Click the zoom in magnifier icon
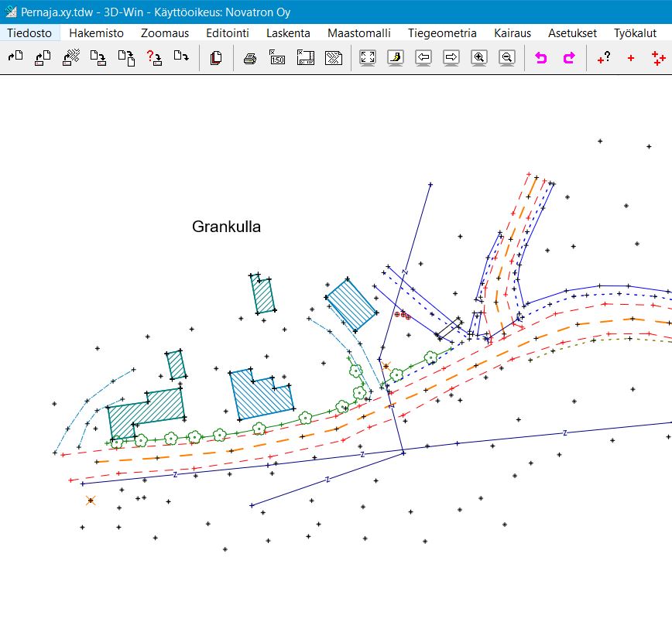 [x=479, y=57]
